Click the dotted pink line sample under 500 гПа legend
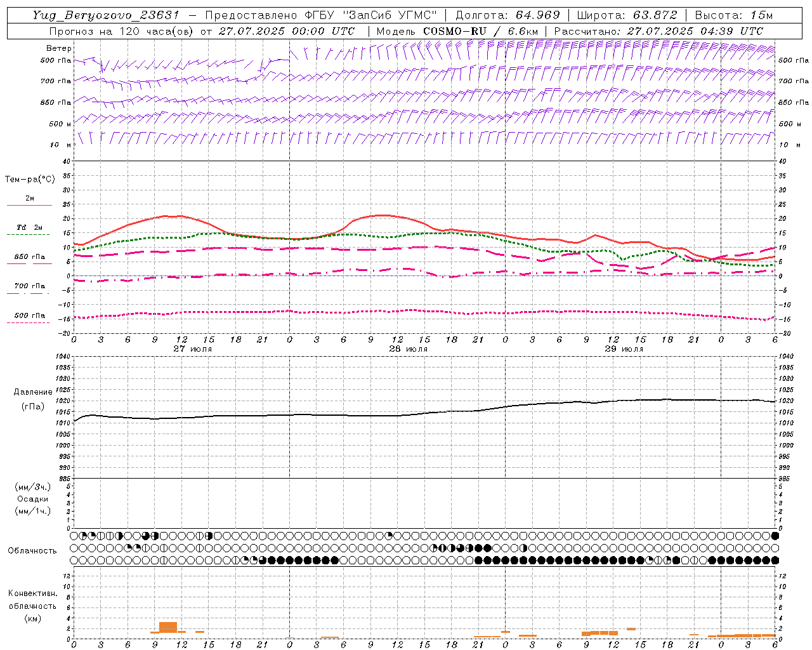Screen dimensions: 812x650 click(29, 322)
